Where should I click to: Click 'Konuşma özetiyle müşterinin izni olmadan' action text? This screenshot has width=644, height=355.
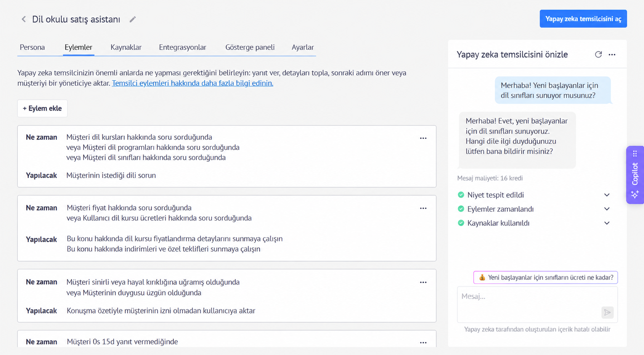click(x=161, y=311)
